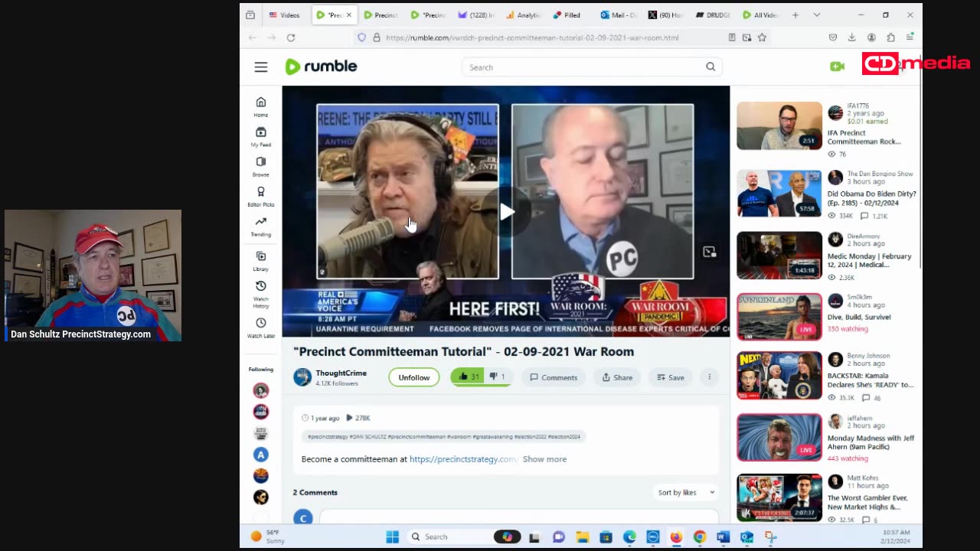The height and width of the screenshot is (551, 980).
Task: Close the active Precinct browser tab
Action: 349,15
